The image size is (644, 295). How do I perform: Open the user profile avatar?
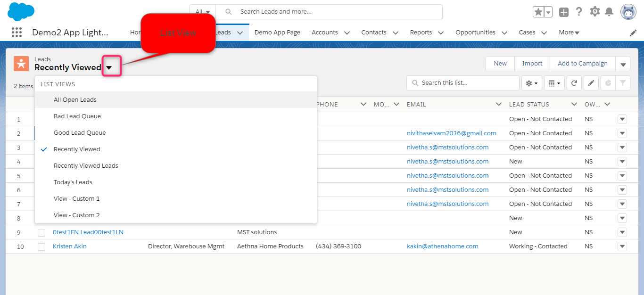tap(628, 12)
